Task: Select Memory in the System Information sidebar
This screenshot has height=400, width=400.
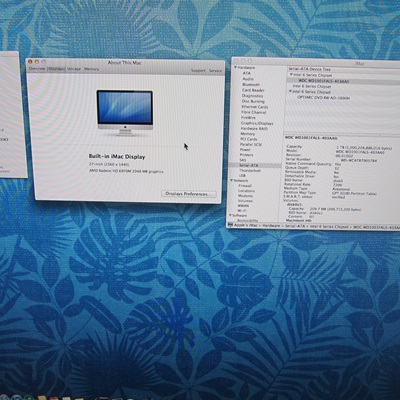Action: [x=248, y=134]
